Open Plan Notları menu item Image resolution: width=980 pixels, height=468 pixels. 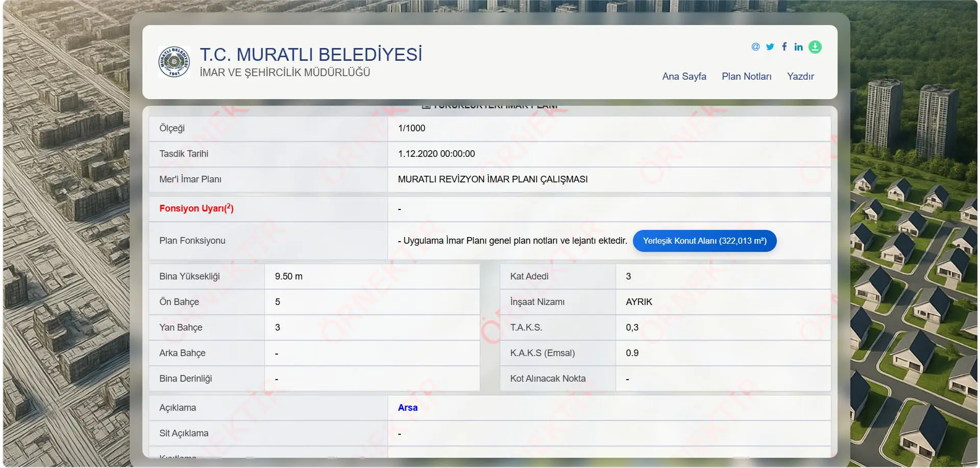coord(746,76)
